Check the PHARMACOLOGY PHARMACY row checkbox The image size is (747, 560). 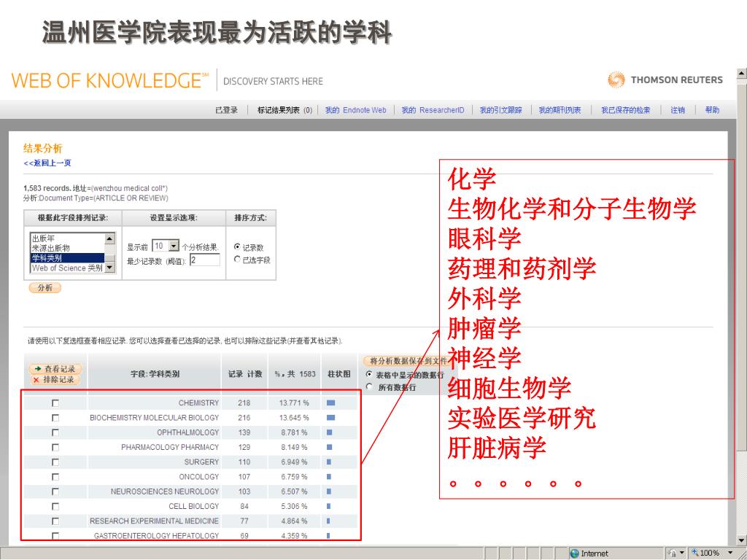tap(55, 447)
